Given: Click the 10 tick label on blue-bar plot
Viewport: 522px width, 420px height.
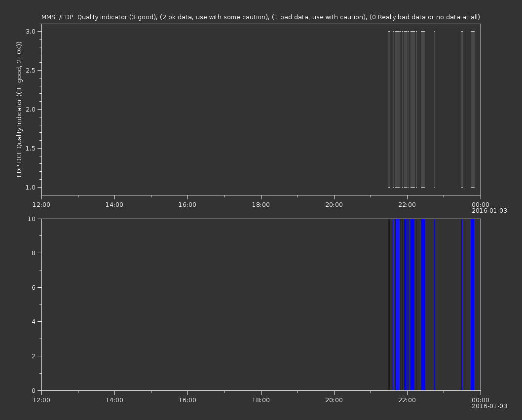Looking at the screenshot, I should coord(32,219).
